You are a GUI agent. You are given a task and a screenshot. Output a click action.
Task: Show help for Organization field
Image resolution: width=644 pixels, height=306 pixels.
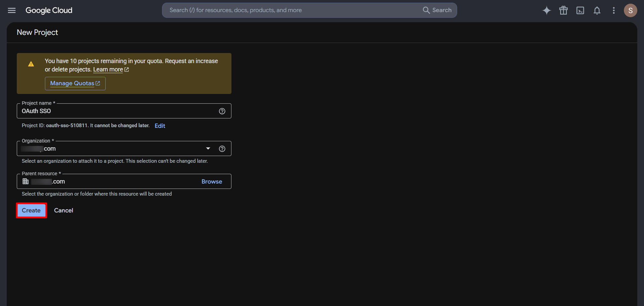tap(222, 149)
